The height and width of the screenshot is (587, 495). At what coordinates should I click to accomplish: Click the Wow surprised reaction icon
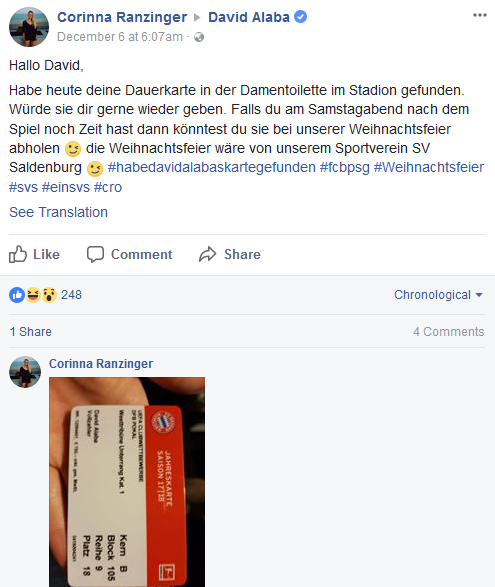[49, 295]
